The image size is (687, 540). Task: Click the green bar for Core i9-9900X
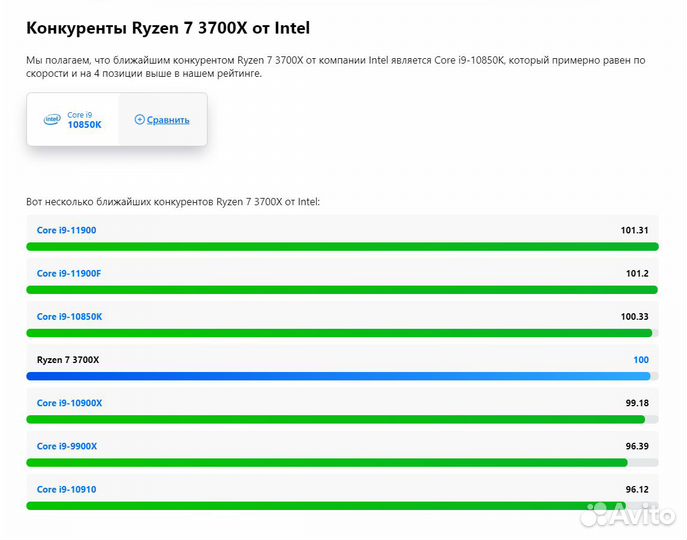[327, 462]
